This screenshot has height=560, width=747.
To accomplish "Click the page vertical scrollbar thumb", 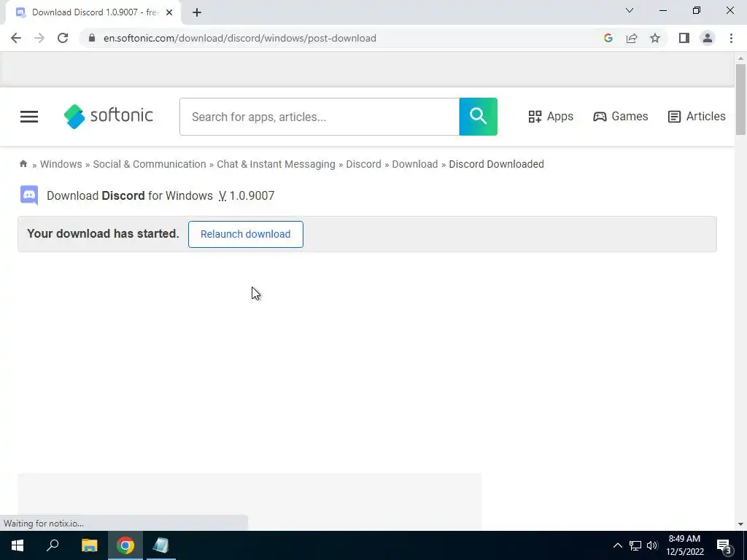I will [x=740, y=99].
